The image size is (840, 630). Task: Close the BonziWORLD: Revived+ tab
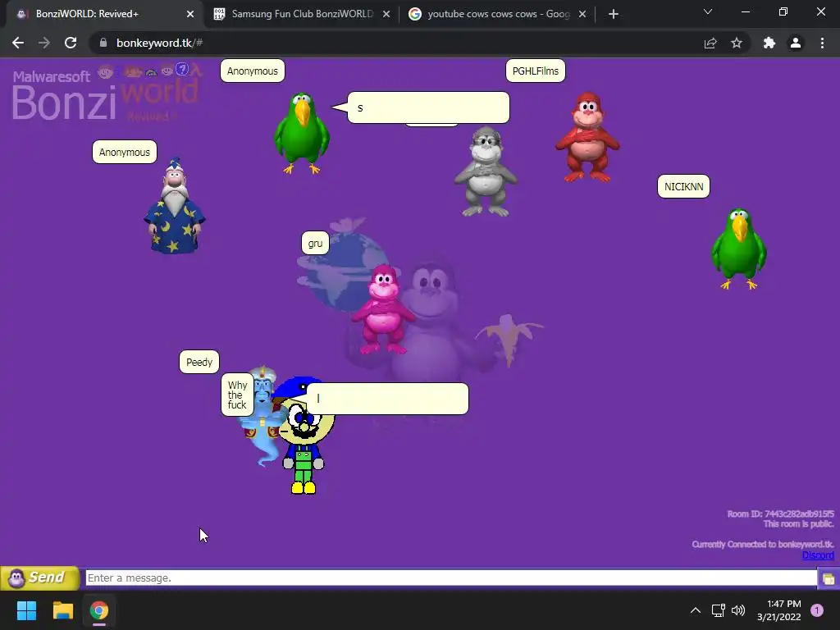point(190,14)
